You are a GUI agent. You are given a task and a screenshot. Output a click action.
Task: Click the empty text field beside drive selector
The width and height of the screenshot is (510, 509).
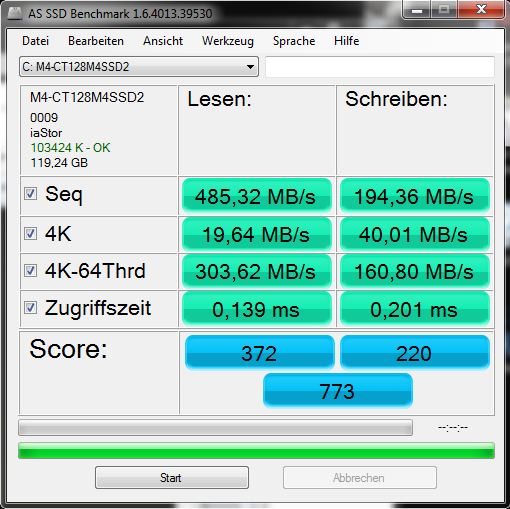pos(380,67)
